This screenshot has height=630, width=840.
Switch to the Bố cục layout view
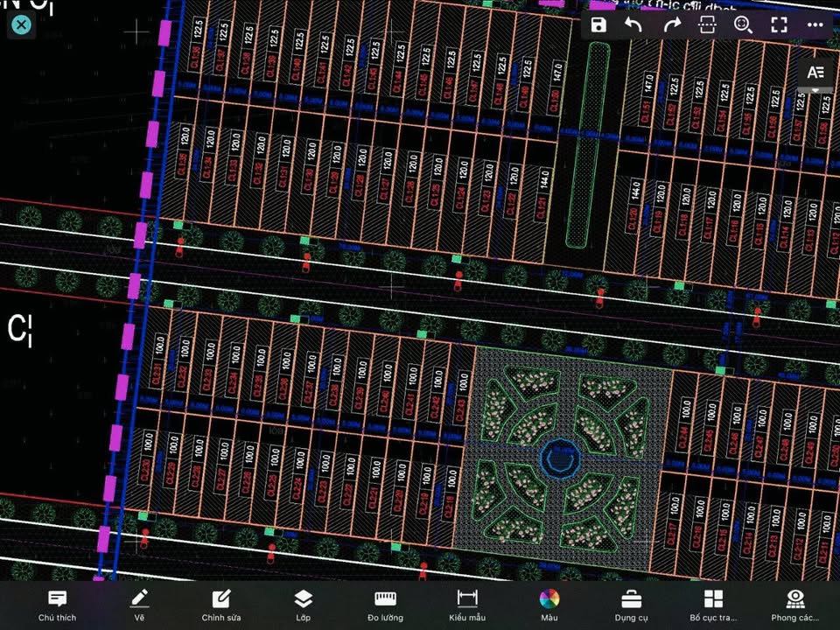[713, 605]
